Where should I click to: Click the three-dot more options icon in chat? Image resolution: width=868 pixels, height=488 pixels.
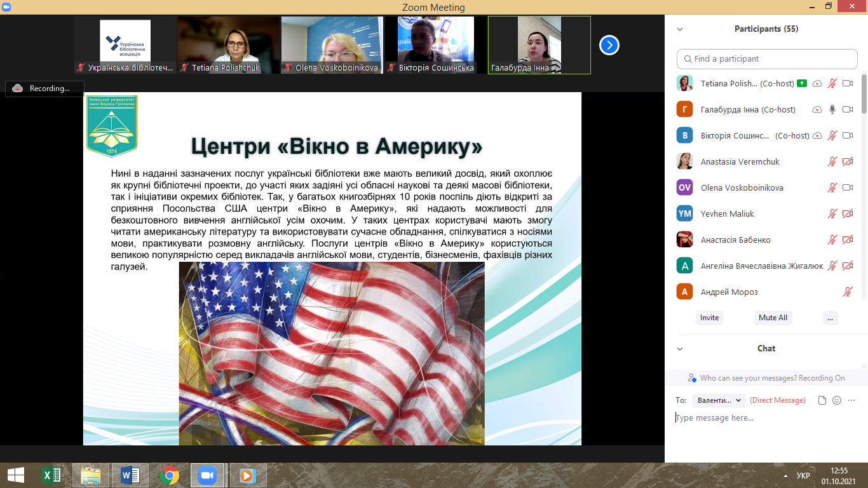pos(851,400)
